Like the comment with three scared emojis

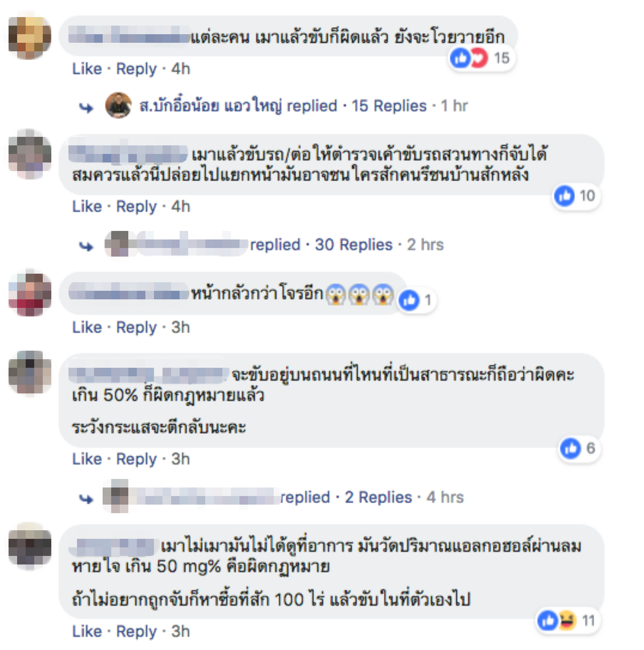coord(87,327)
